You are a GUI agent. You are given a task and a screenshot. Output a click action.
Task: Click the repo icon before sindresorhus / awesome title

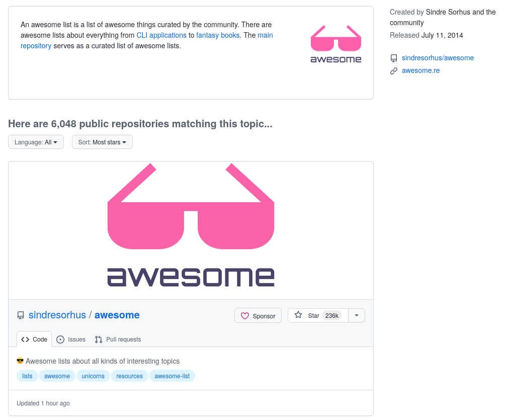[21, 315]
